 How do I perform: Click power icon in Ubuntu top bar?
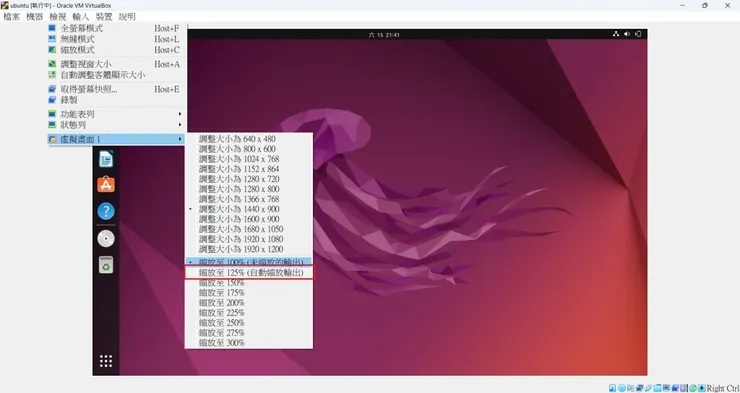point(638,34)
